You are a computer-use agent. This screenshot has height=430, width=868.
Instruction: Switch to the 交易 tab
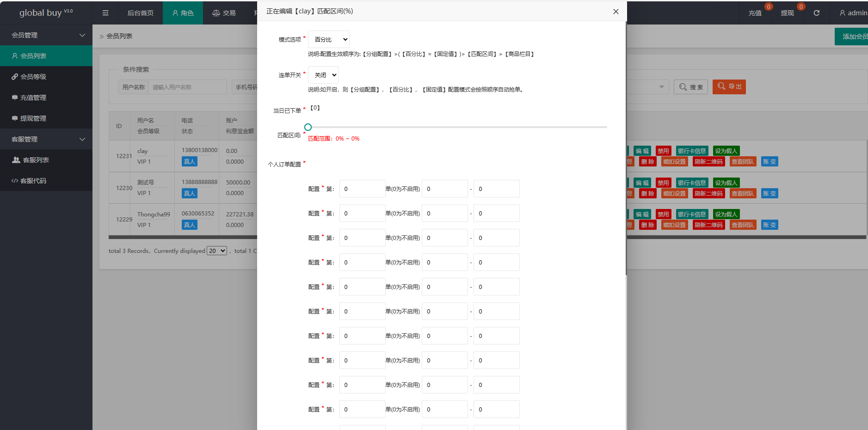(x=224, y=13)
